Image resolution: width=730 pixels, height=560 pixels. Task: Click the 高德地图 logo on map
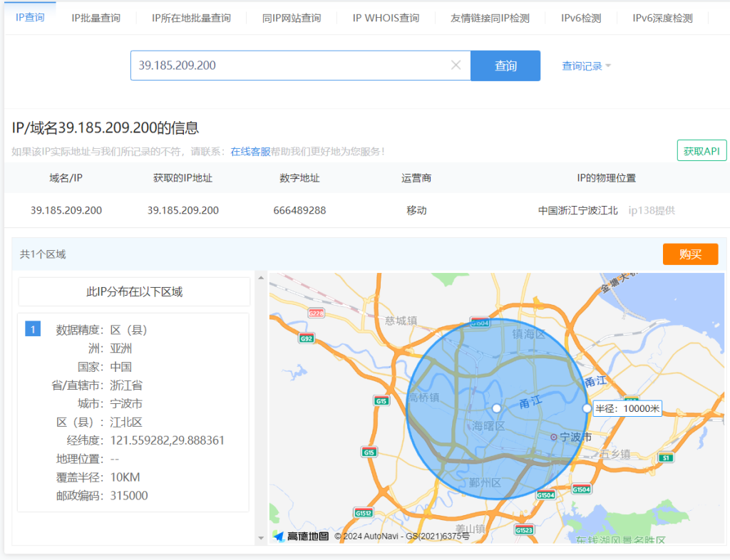pos(302,536)
